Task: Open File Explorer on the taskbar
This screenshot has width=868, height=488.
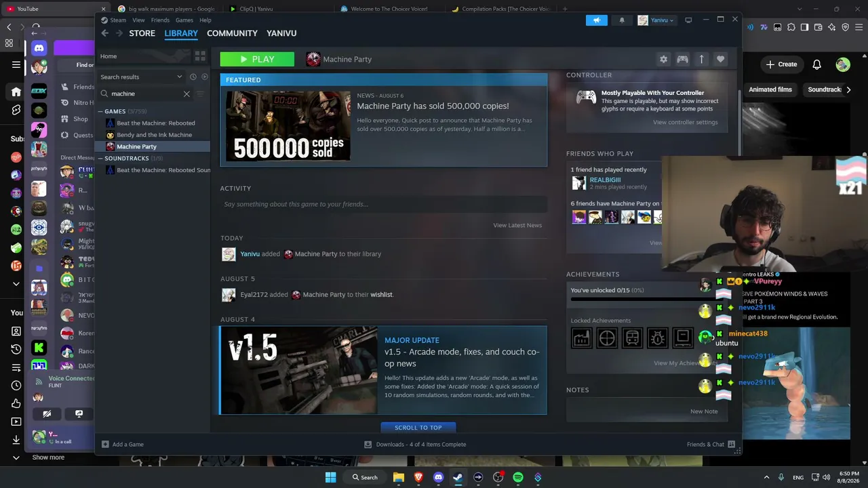Action: (399, 477)
